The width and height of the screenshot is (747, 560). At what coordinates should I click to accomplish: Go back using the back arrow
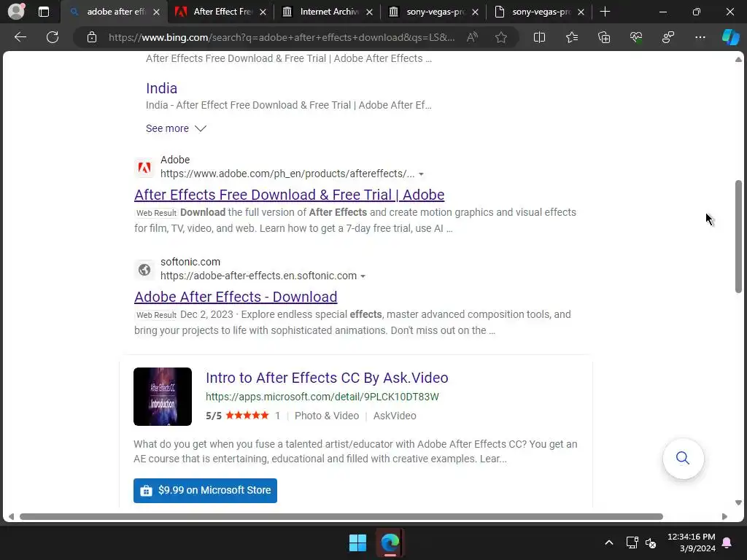(x=20, y=37)
